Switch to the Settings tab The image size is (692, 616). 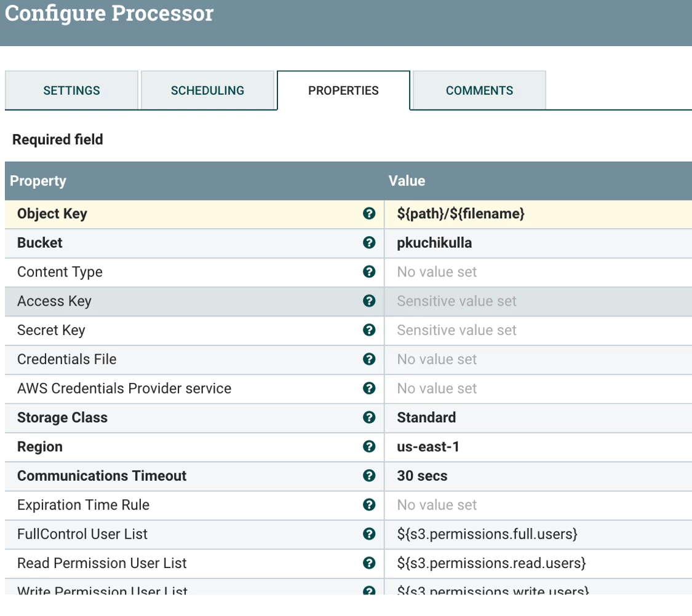pos(71,90)
